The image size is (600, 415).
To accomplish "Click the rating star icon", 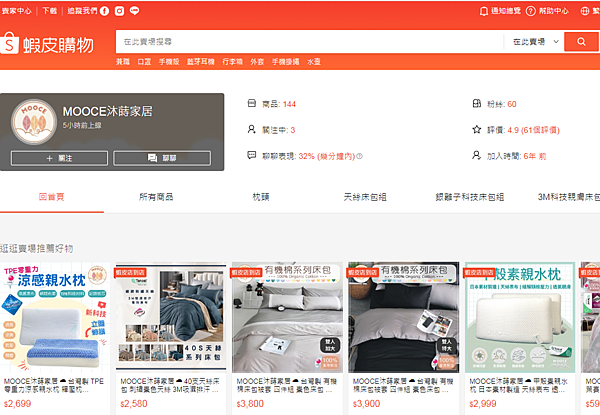I will (476, 129).
